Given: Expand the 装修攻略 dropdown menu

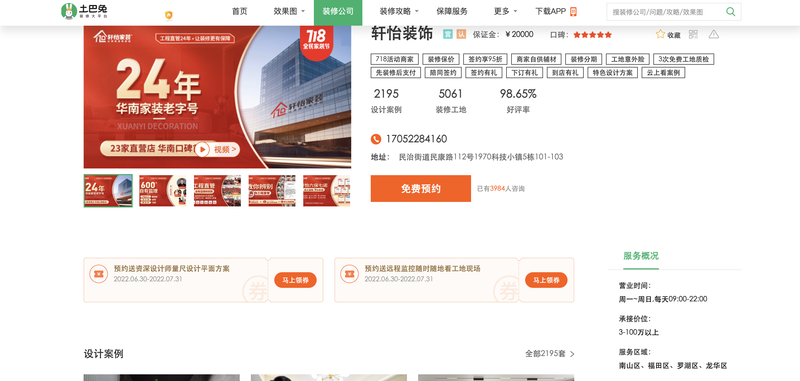Looking at the screenshot, I should [x=398, y=11].
